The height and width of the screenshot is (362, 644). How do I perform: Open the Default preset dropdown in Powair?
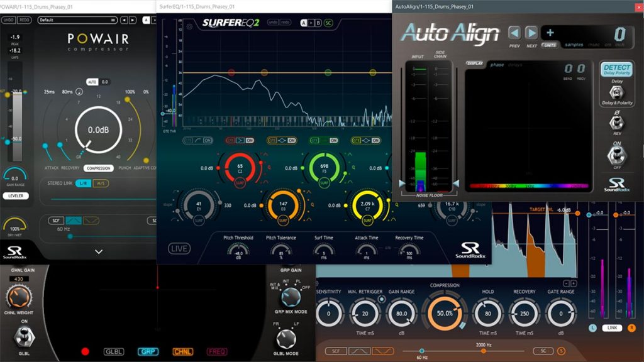(77, 19)
